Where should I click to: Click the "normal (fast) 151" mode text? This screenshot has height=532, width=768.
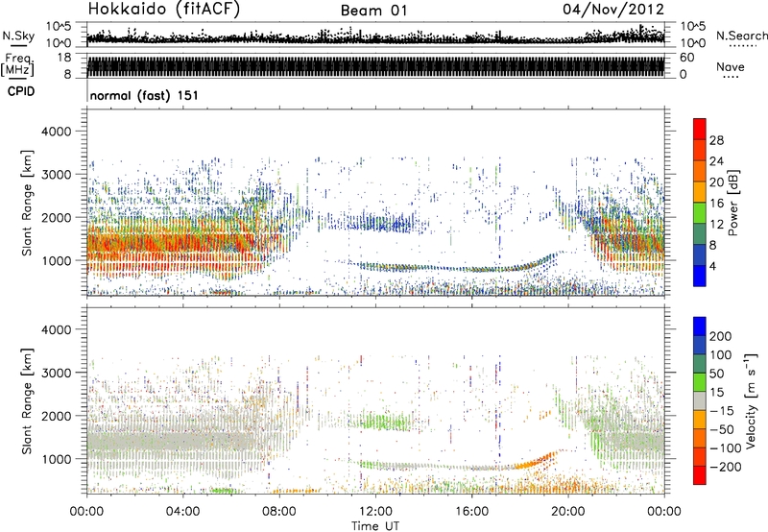click(x=144, y=95)
